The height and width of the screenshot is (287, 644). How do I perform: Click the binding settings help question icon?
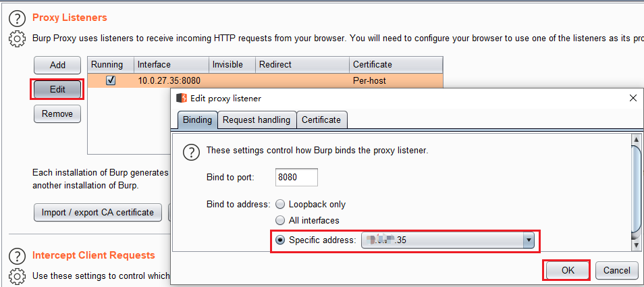(192, 151)
